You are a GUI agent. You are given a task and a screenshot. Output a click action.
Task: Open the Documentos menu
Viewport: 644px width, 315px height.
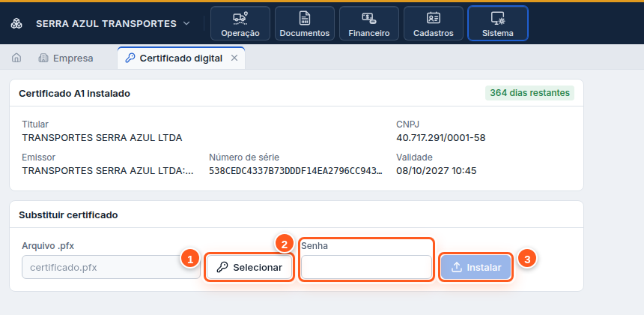tap(305, 23)
